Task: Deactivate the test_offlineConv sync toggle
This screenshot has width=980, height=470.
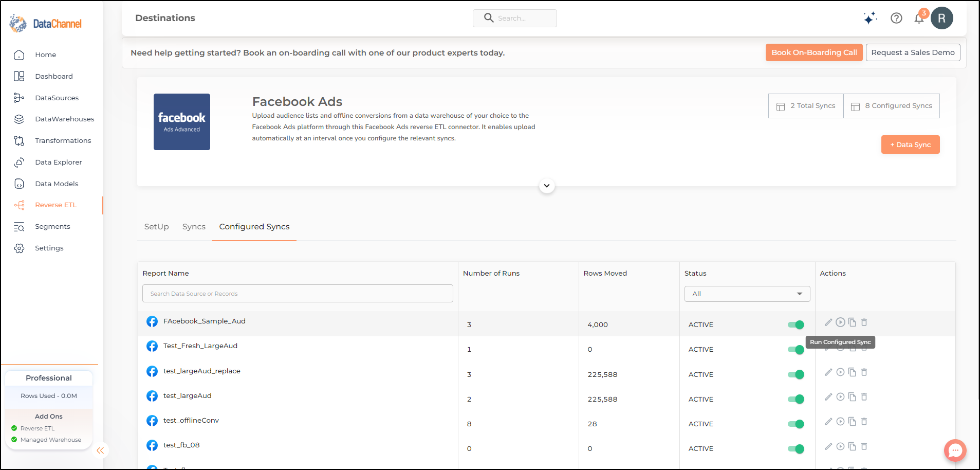Action: tap(796, 424)
